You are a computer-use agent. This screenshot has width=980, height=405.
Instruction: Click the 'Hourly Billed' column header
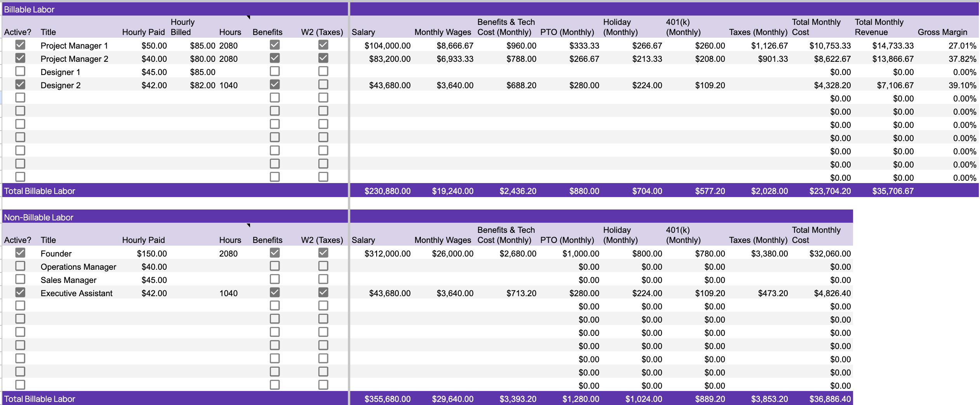pos(182,27)
